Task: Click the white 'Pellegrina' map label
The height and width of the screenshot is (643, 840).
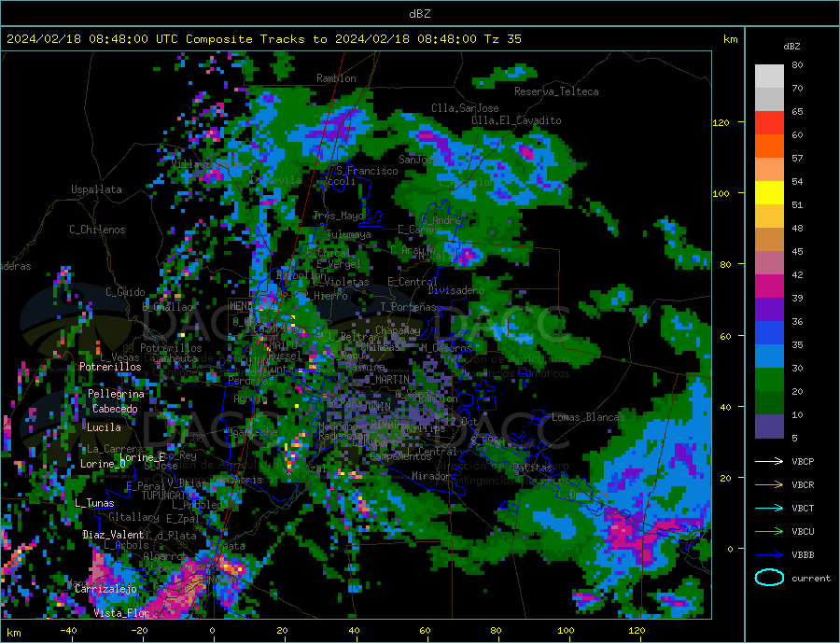Action: [x=116, y=394]
